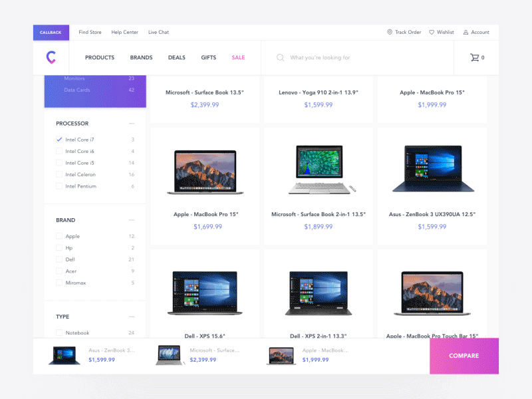Click the search magnifier icon
The image size is (532, 399).
coord(280,57)
